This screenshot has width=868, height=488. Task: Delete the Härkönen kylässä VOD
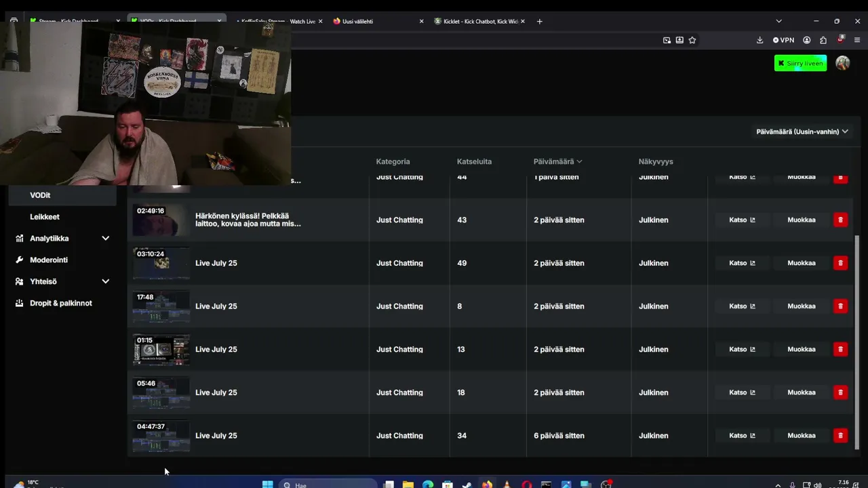pos(840,220)
